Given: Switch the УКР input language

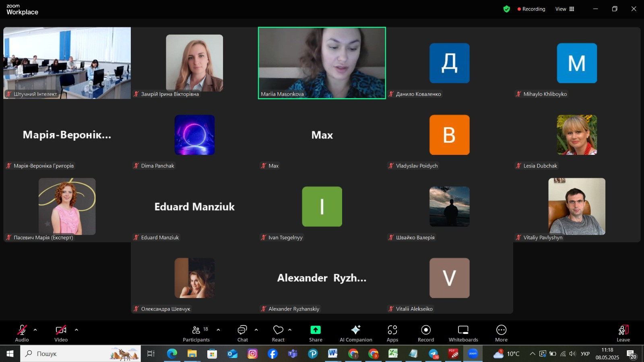Looking at the screenshot, I should pos(585,354).
